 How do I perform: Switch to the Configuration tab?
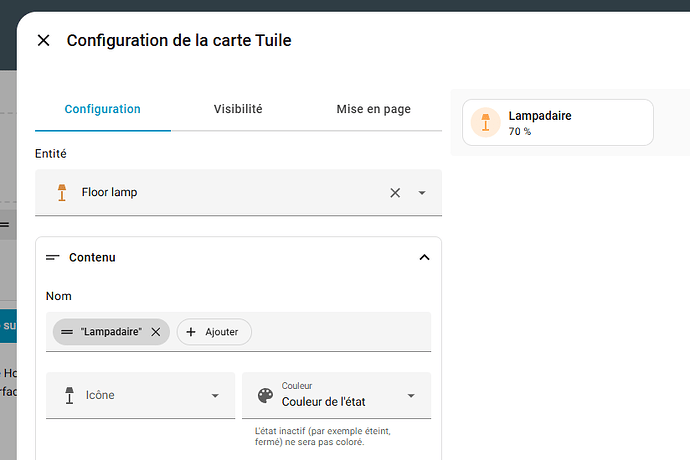103,109
